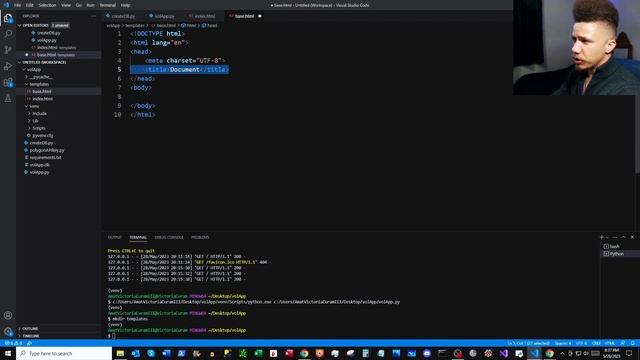
Task: Open requirements.txt in file tree
Action: [45, 158]
